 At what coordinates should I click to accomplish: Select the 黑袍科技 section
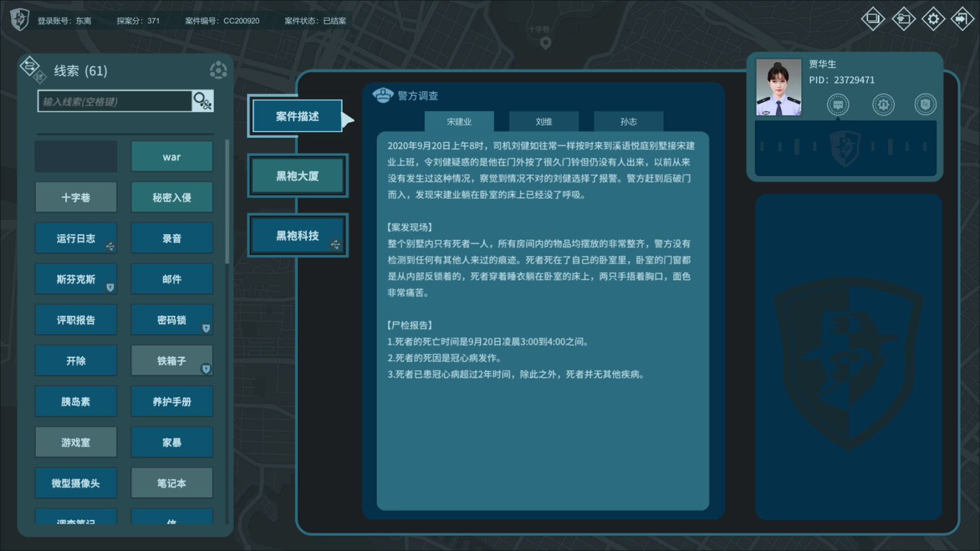coord(297,235)
